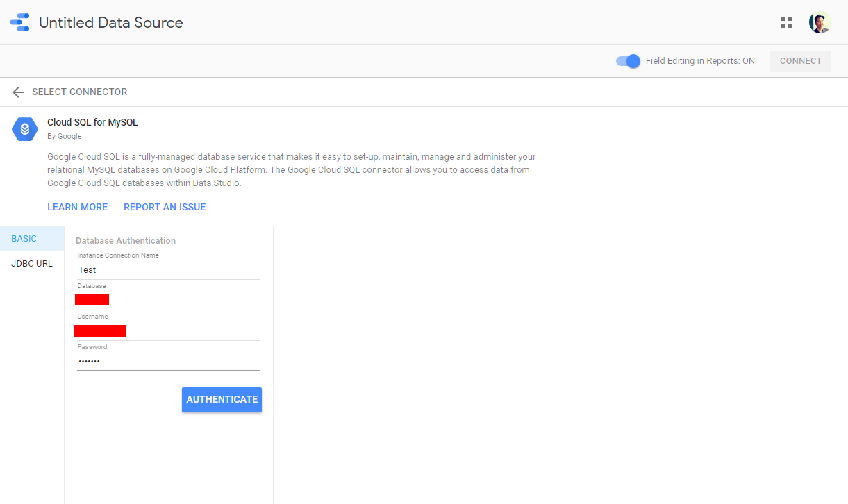Click the Cloud SQL for MySQL heading

(92, 122)
